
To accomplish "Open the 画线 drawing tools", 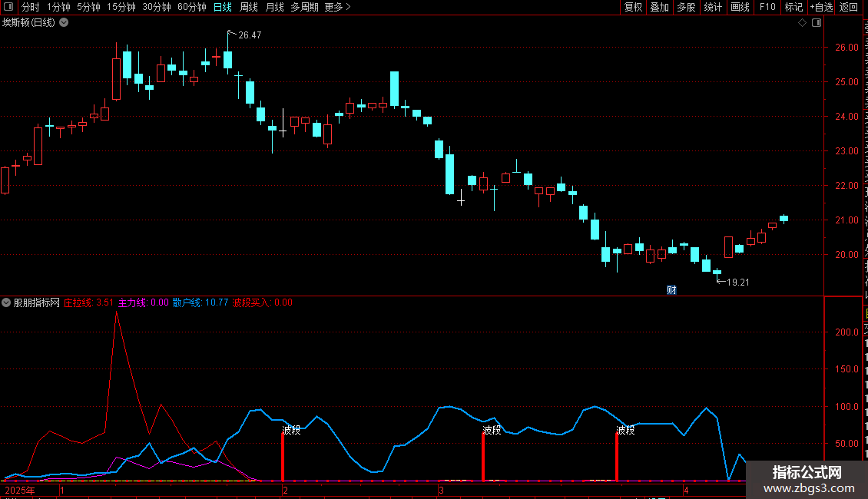I will coord(740,7).
